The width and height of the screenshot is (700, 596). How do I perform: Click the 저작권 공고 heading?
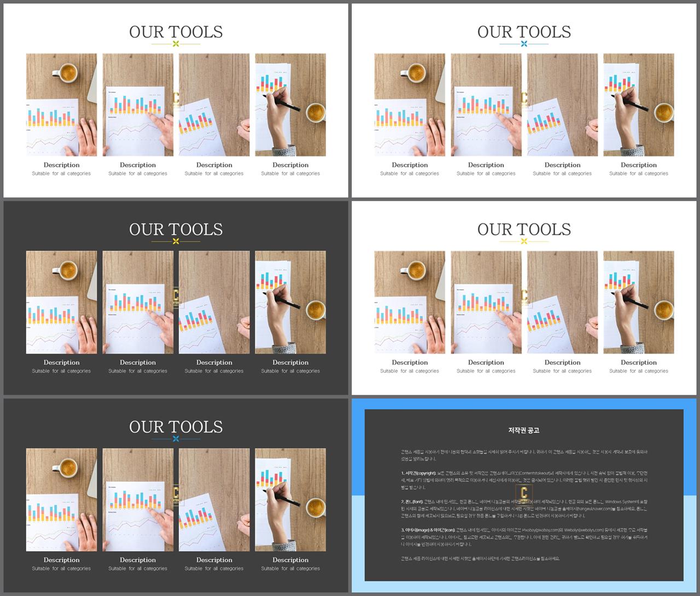(x=524, y=430)
